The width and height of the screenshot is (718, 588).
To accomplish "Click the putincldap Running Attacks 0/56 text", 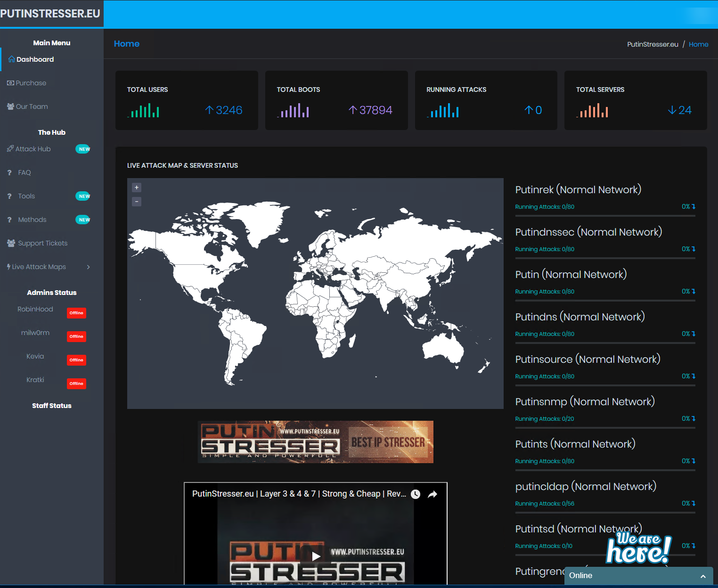I will (545, 504).
